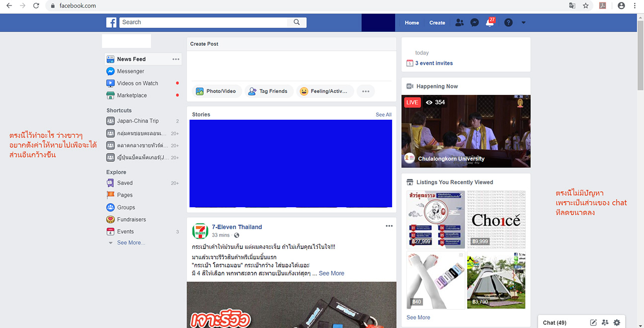The width and height of the screenshot is (644, 328).
Task: Open News Feed options ellipsis
Action: [176, 59]
